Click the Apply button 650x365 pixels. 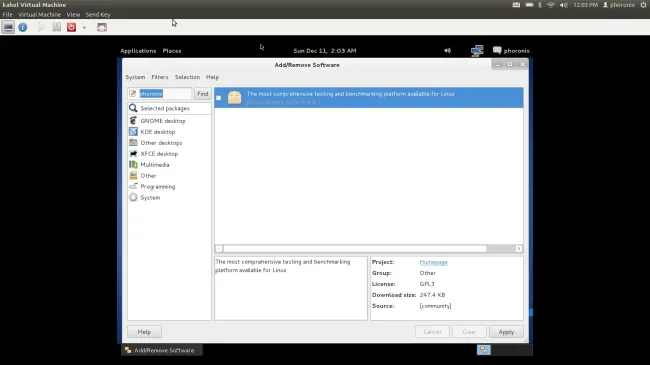point(506,332)
